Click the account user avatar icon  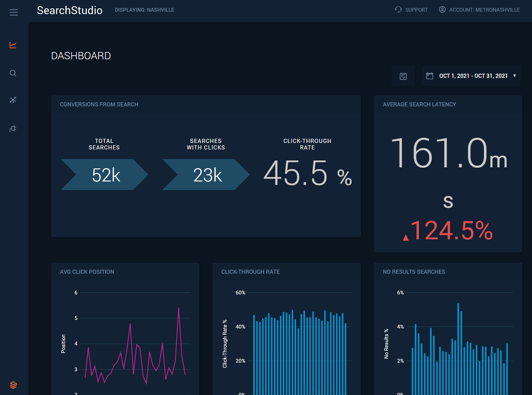click(442, 10)
